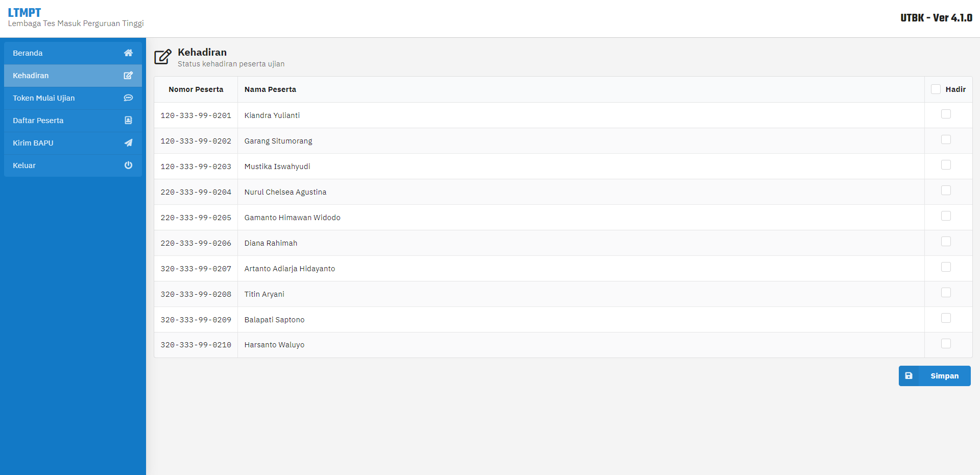This screenshot has height=475, width=980.
Task: Click the Token Mulai Ujian chat icon
Action: pyautogui.click(x=128, y=98)
